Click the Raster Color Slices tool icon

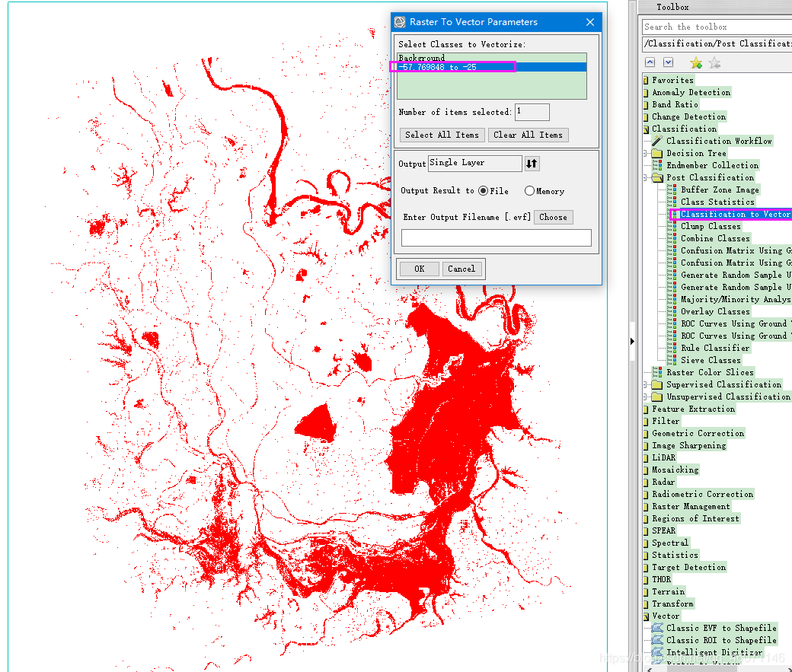657,372
